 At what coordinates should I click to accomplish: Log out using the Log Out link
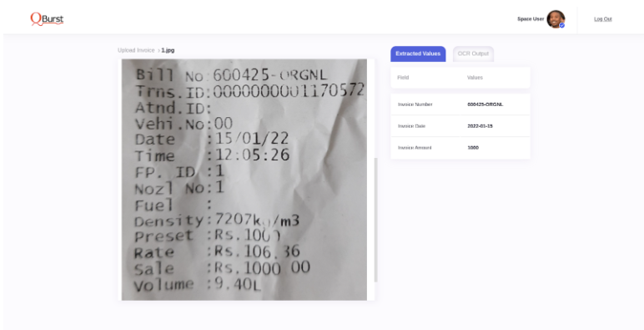click(x=603, y=19)
